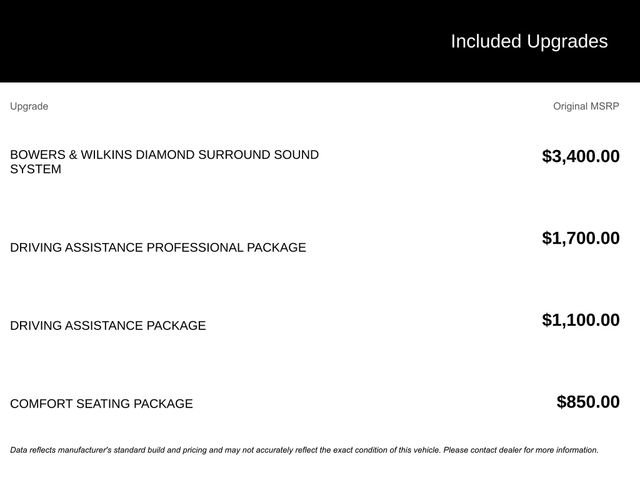
Task: Click the black header banner
Action: [x=320, y=41]
